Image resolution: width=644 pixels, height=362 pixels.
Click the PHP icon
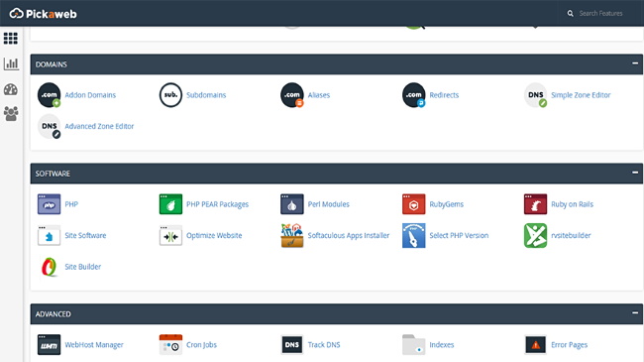(49, 204)
